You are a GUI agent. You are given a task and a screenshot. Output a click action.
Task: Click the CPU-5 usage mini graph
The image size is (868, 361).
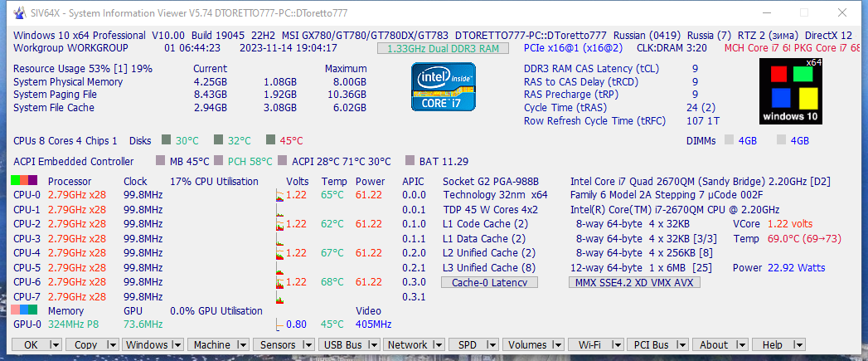pos(280,267)
